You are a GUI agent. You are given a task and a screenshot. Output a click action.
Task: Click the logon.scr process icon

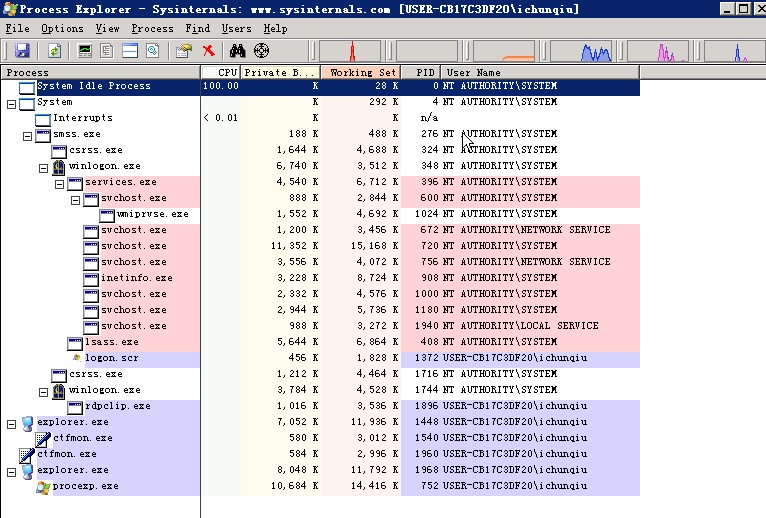click(76, 358)
